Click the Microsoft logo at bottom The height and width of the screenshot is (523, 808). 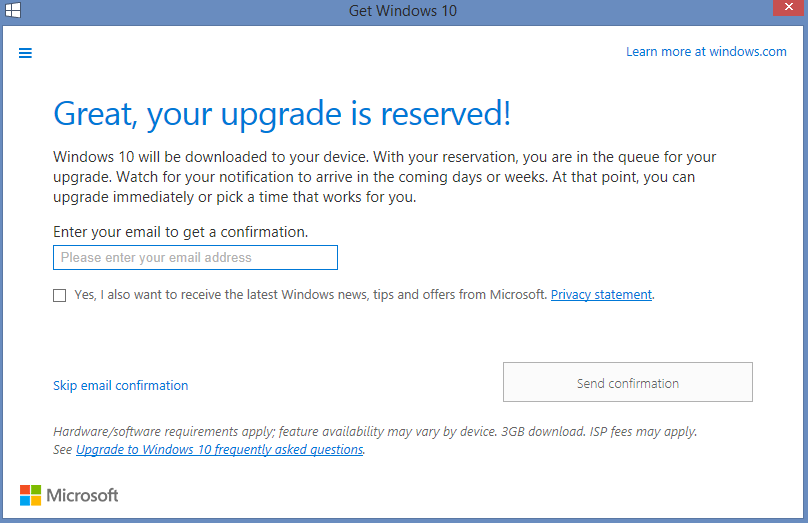[69, 495]
